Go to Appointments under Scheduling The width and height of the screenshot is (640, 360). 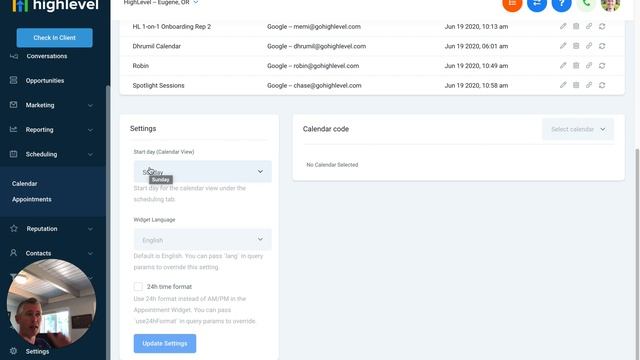(x=32, y=199)
